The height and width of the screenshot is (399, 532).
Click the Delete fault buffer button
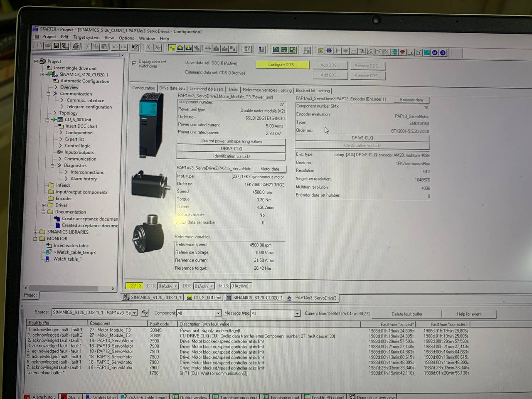tap(407, 314)
